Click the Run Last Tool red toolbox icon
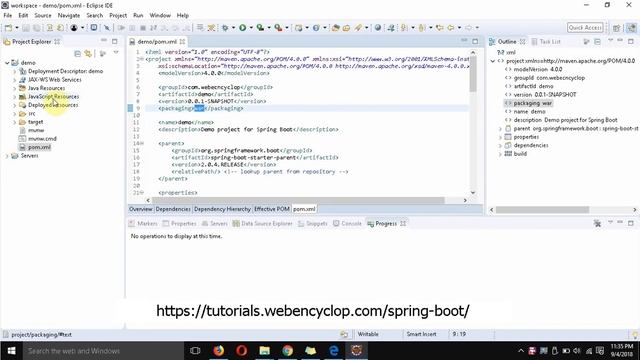Screen dimensions: 640x360 point(278,28)
